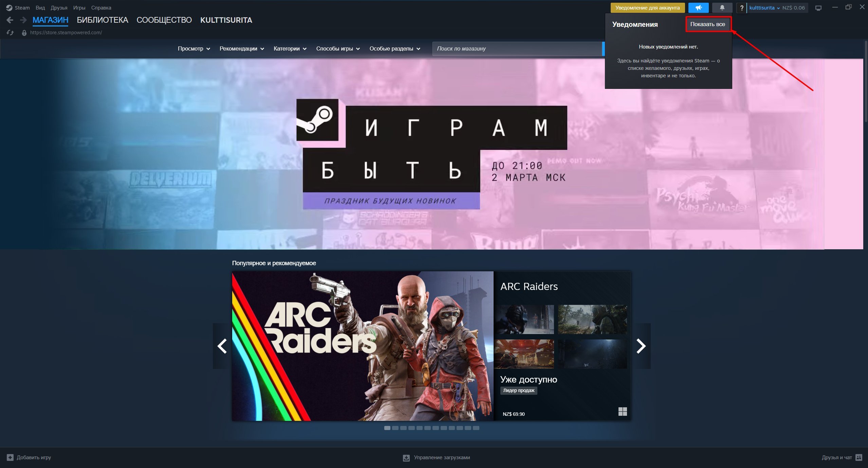The height and width of the screenshot is (468, 868).
Task: Go back with the left arrow
Action: click(10, 20)
